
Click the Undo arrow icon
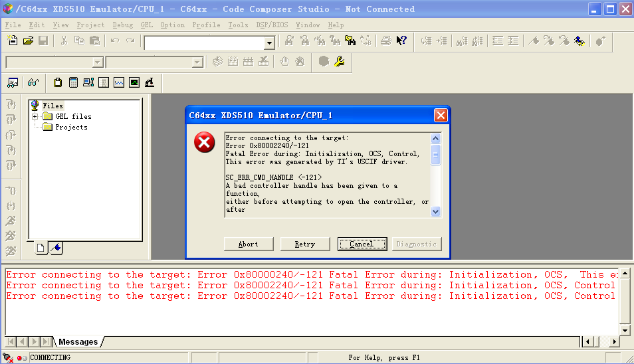point(115,41)
